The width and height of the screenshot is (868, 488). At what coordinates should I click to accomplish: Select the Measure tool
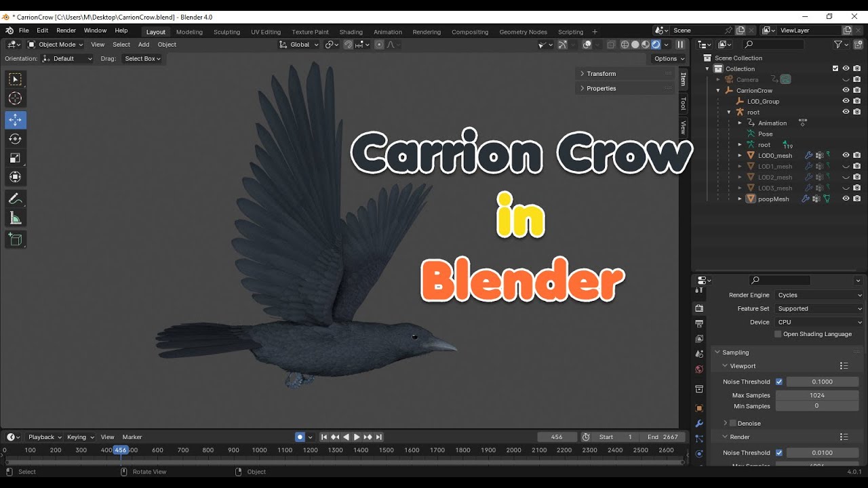click(15, 218)
